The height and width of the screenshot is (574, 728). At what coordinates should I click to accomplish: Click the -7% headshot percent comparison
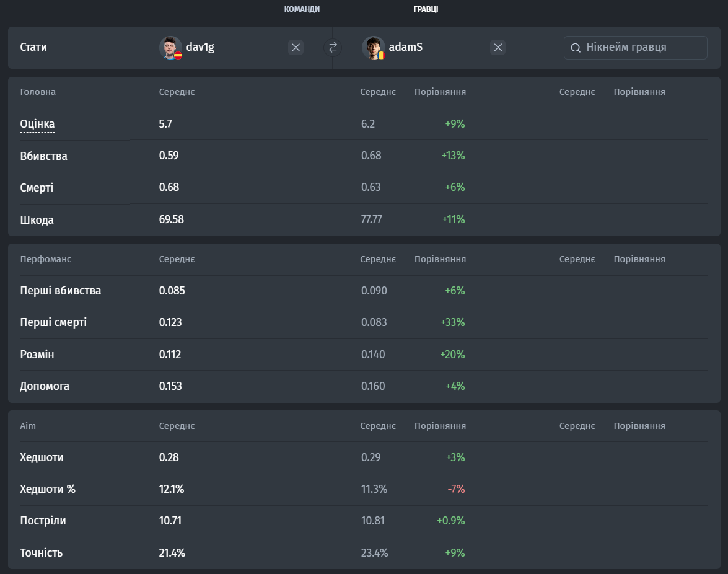(x=457, y=489)
